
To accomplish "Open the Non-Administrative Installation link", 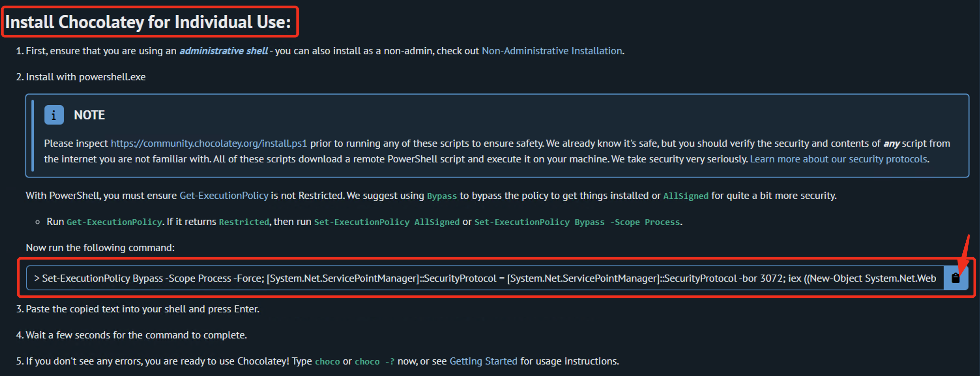I will point(552,51).
